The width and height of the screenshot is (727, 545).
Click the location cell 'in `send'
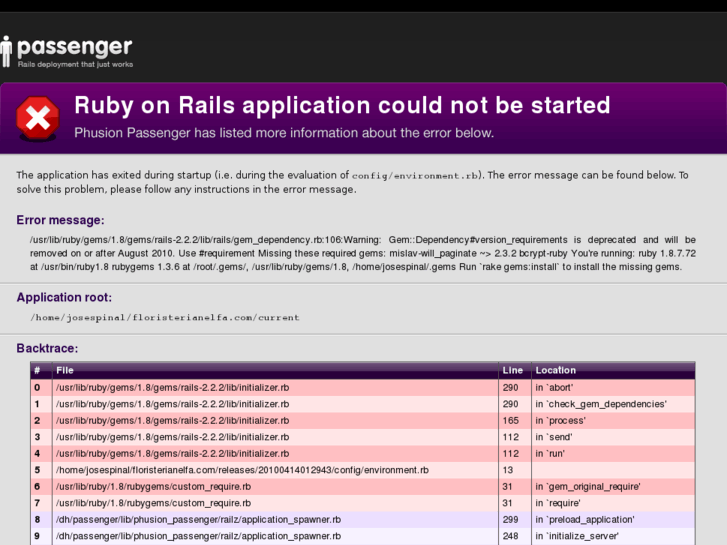554,437
